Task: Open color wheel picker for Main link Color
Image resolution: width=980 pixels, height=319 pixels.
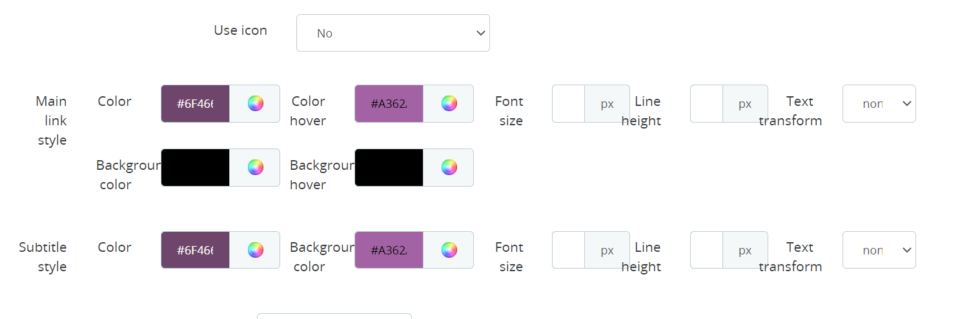Action: tap(255, 103)
